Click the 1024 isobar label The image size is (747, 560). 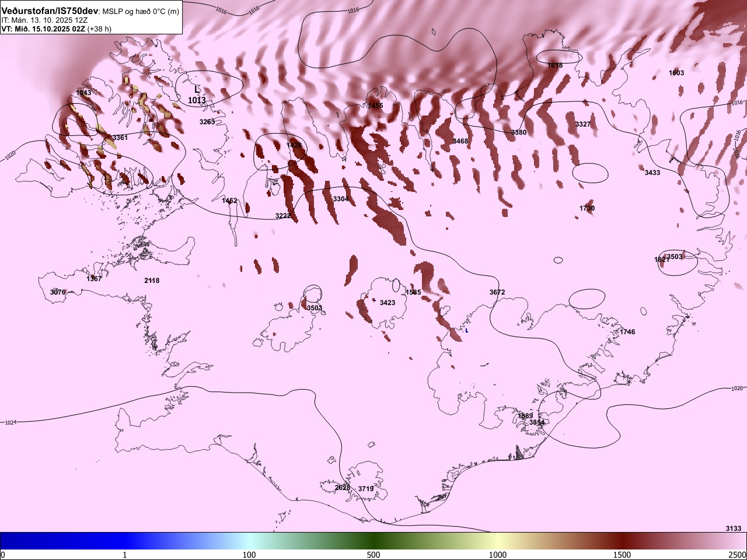pos(11,422)
